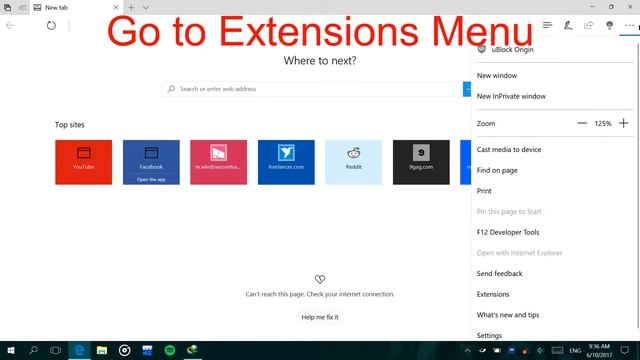Click the Refresh button
This screenshot has height=360, width=640.
coord(51,25)
